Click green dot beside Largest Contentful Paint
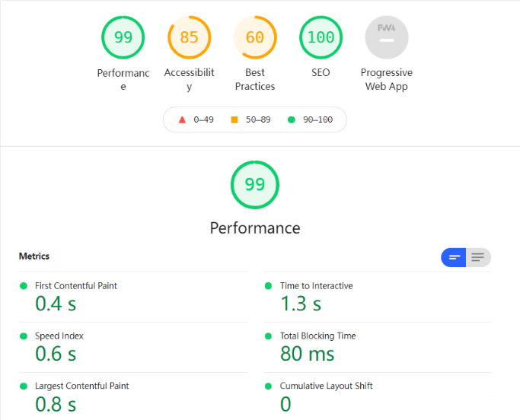 click(24, 387)
